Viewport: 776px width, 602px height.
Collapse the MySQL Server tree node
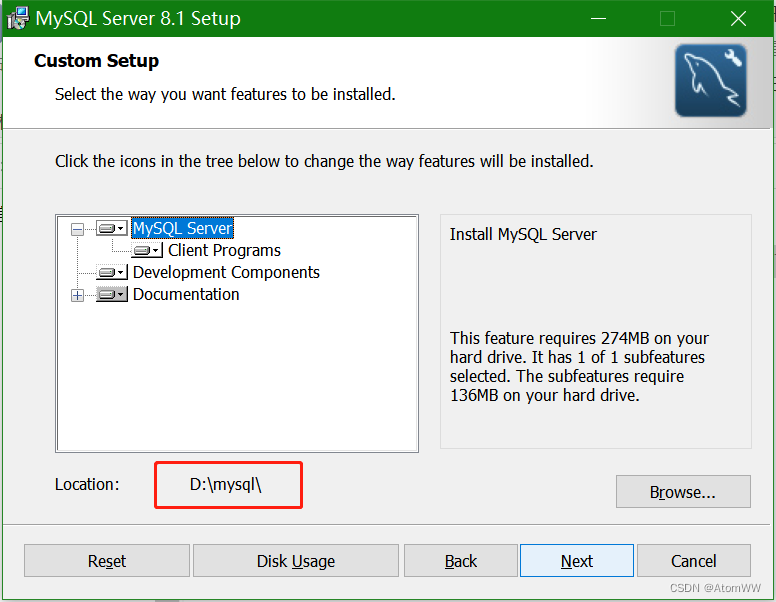coord(77,229)
